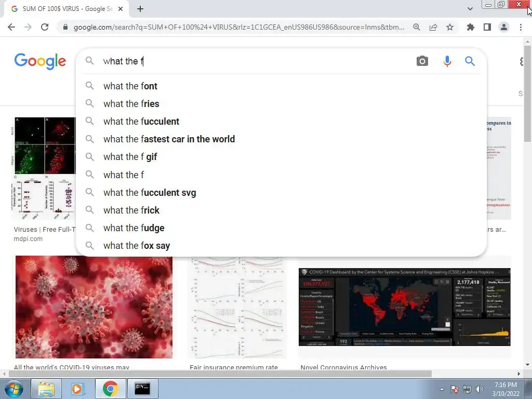Close the SUM OF 100$ VIRUS tab

click(x=121, y=9)
